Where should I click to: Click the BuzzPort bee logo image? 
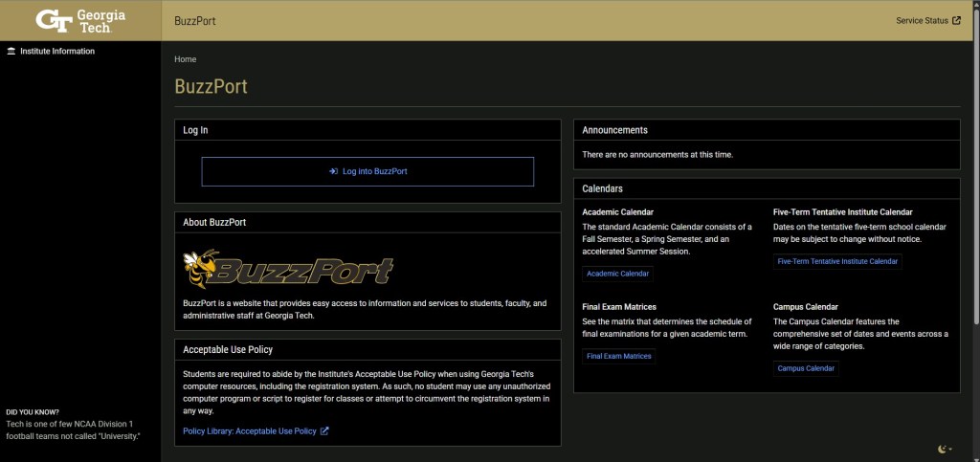[288, 269]
